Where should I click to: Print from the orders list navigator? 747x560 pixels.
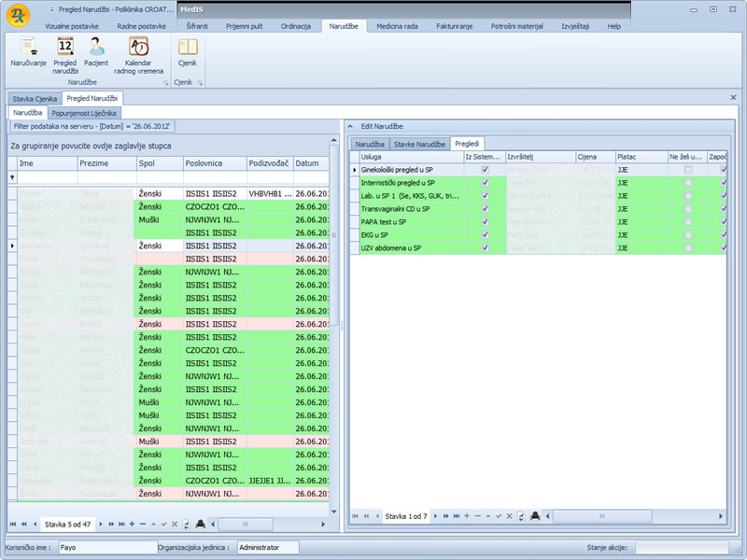tap(201, 525)
